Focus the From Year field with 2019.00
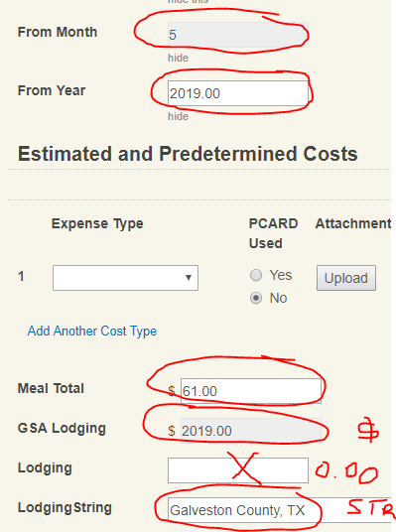Image resolution: width=396 pixels, height=532 pixels. (238, 93)
